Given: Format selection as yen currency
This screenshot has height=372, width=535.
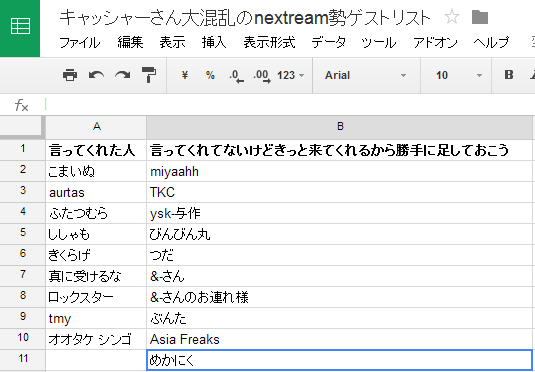Looking at the screenshot, I should (185, 75).
